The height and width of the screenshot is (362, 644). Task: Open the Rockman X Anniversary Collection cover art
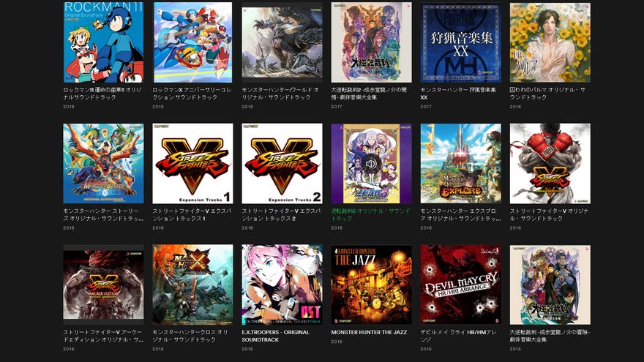192,42
